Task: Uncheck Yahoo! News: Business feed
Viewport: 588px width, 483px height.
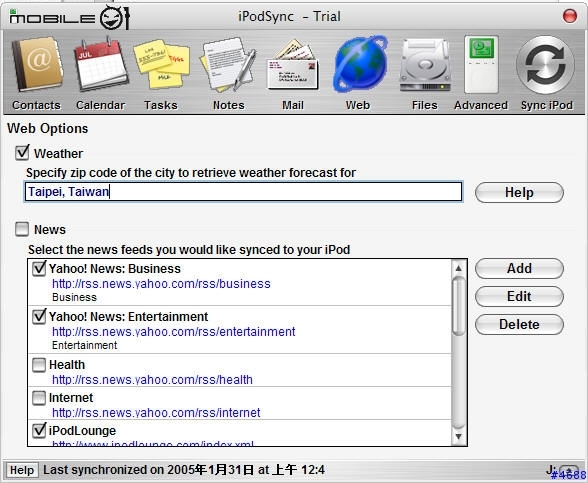Action: click(39, 268)
